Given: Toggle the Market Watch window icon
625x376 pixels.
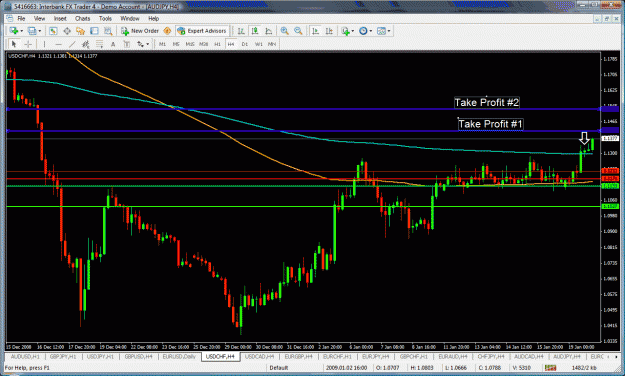Looking at the screenshot, I should (53, 31).
